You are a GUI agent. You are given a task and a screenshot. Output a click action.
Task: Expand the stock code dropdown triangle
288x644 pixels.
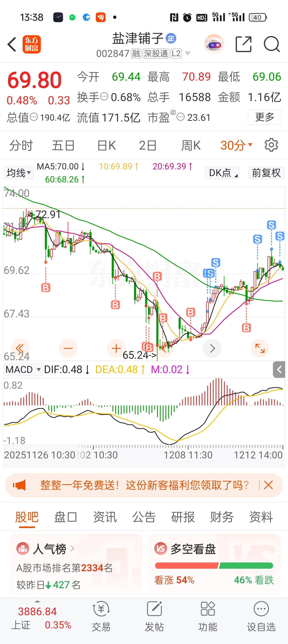tap(187, 53)
